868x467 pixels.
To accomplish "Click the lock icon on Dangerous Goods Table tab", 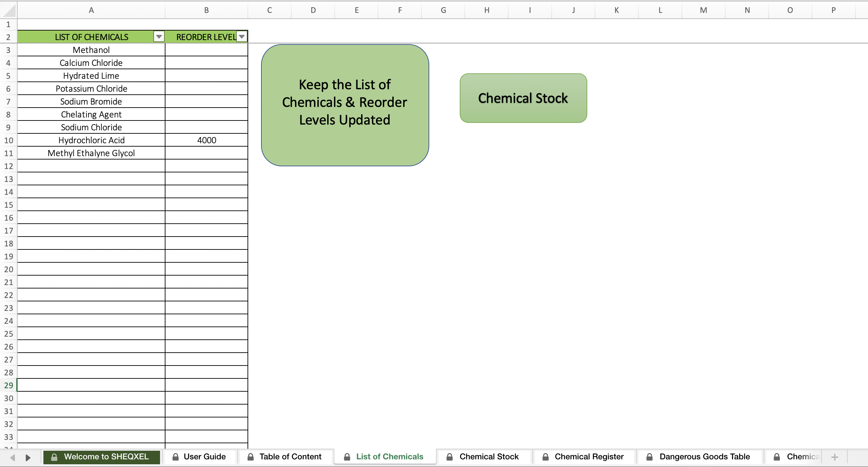I will tap(650, 456).
